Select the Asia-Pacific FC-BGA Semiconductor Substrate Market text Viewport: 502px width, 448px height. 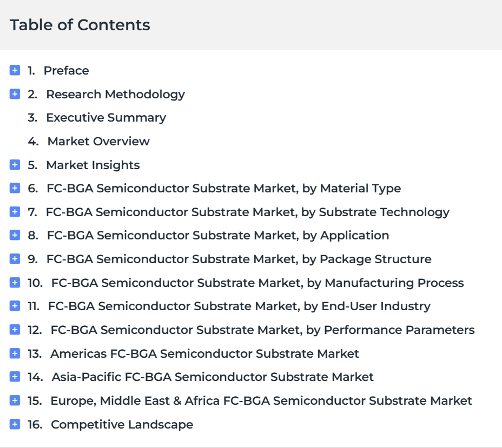pos(213,377)
